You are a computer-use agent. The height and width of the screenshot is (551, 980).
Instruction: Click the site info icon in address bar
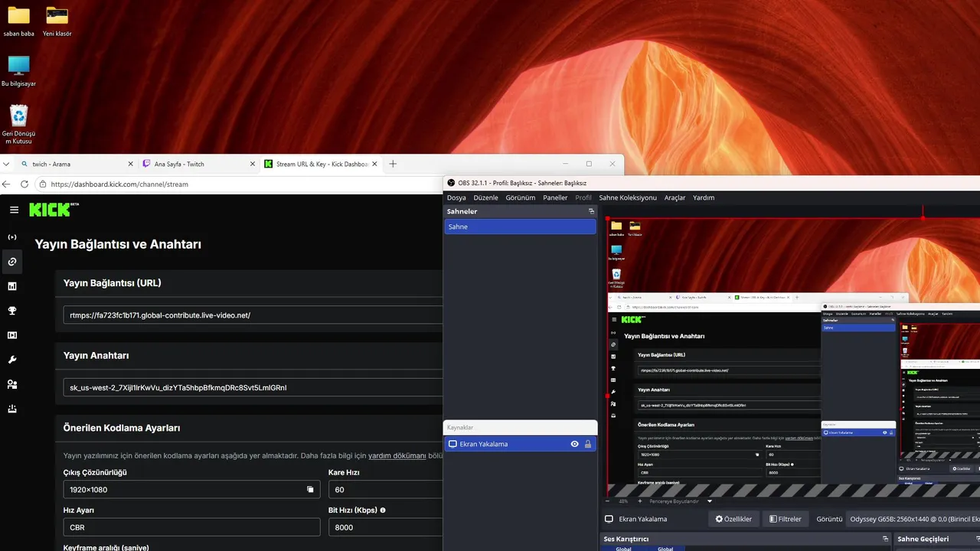pos(43,184)
